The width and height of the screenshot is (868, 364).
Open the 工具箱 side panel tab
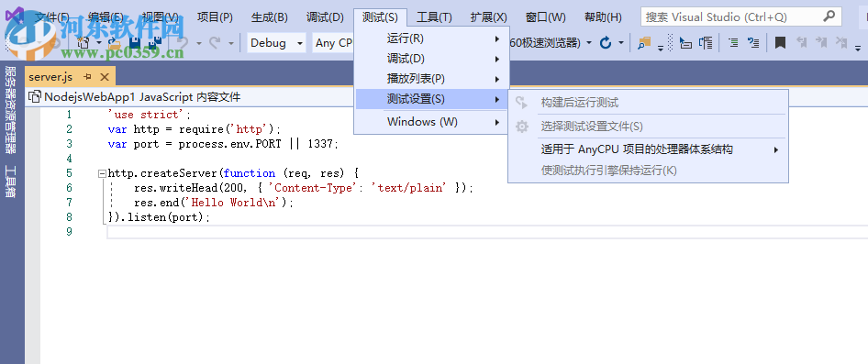click(10, 182)
